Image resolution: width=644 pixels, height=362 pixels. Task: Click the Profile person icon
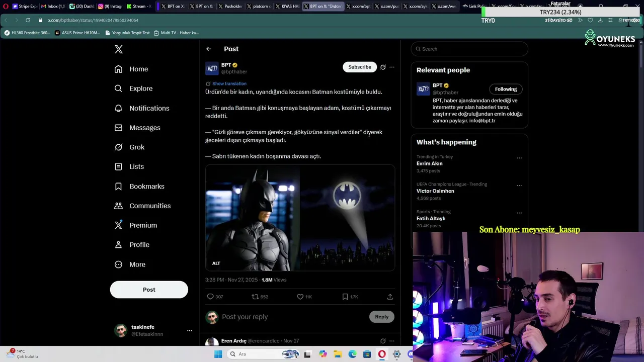[118, 244]
